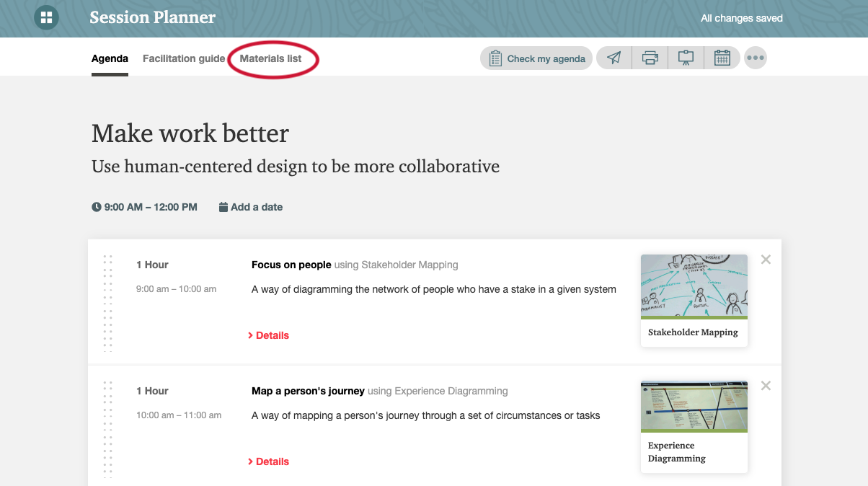Click the clock icon beside session time

pyautogui.click(x=97, y=207)
